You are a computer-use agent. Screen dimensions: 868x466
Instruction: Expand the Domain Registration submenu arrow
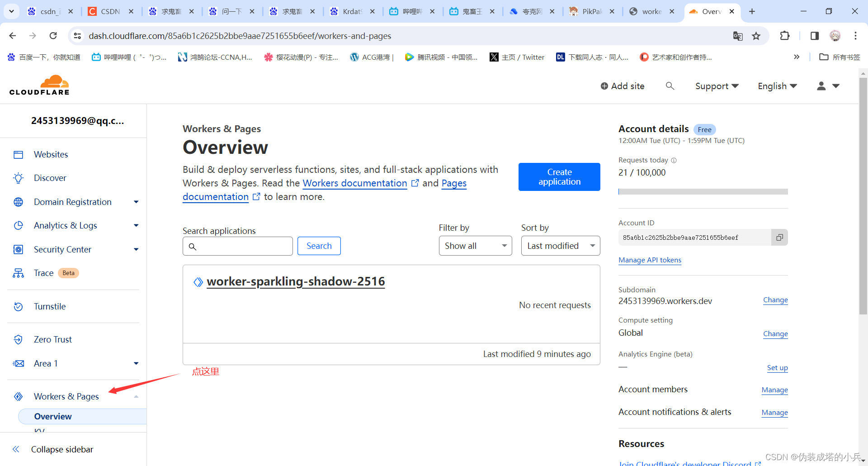(x=136, y=202)
